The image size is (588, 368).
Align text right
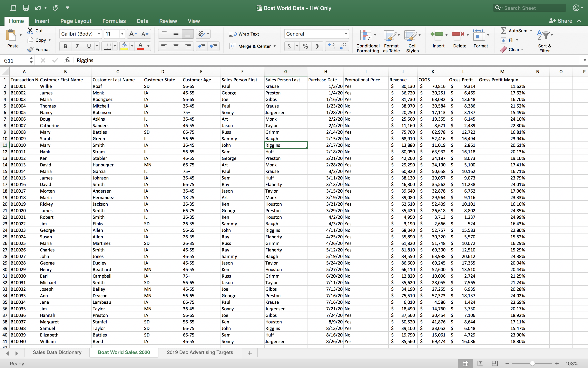coord(188,46)
